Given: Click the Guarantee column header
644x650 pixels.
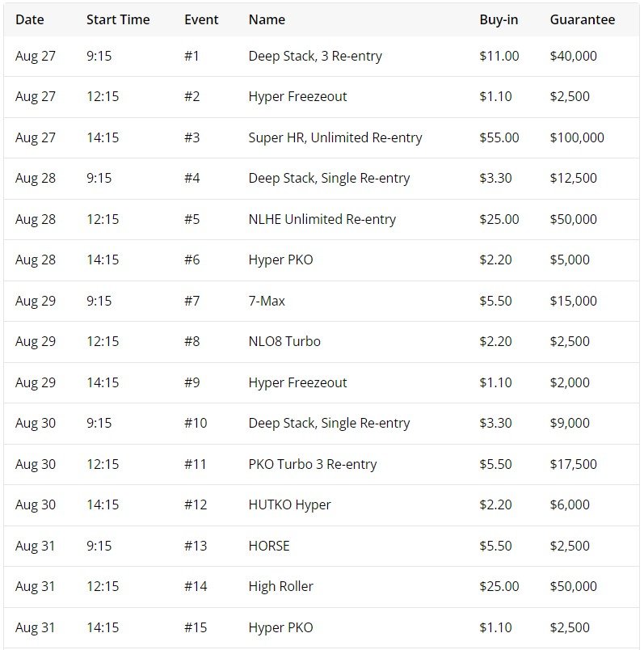Looking at the screenshot, I should 583,19.
